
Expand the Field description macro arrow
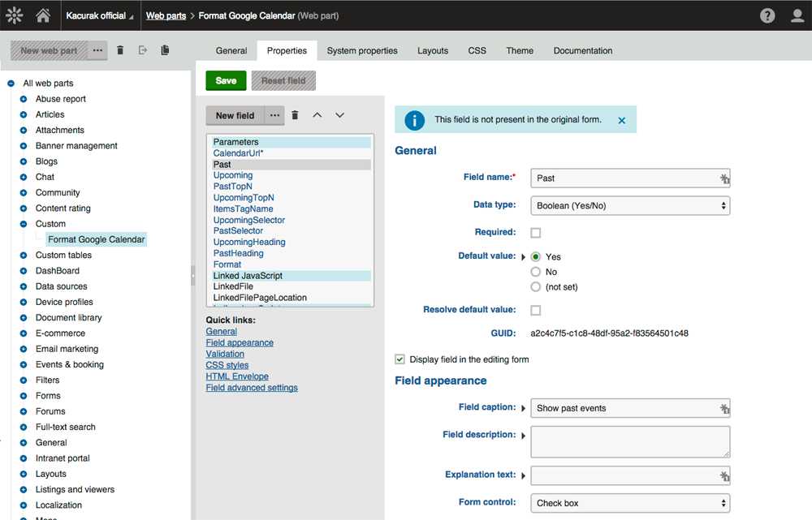point(523,436)
